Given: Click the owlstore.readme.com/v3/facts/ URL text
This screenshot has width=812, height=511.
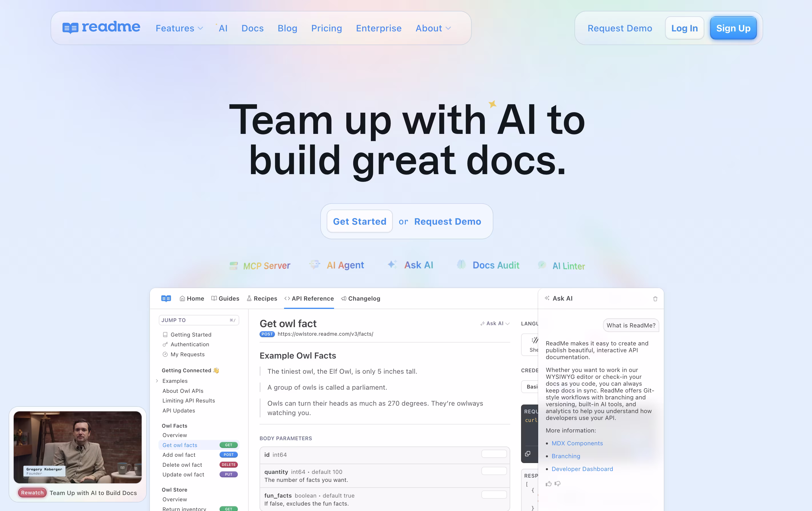Looking at the screenshot, I should pos(325,334).
